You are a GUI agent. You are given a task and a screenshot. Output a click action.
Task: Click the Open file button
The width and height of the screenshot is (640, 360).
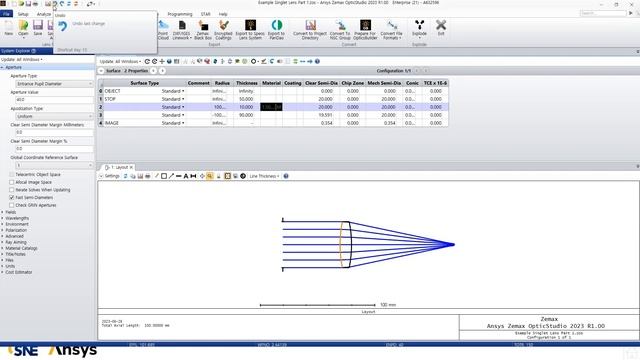[23, 29]
